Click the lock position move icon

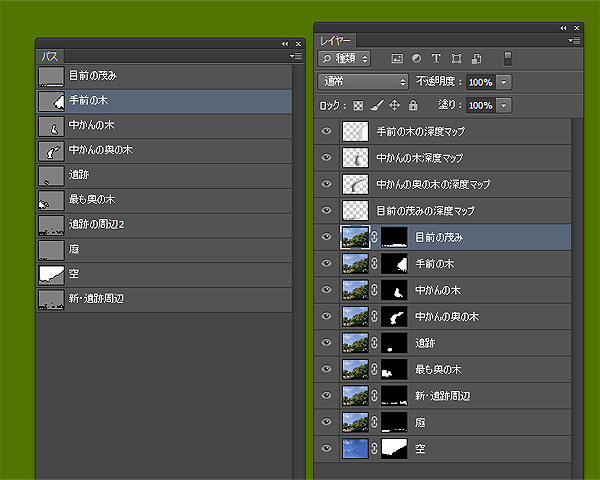click(395, 105)
